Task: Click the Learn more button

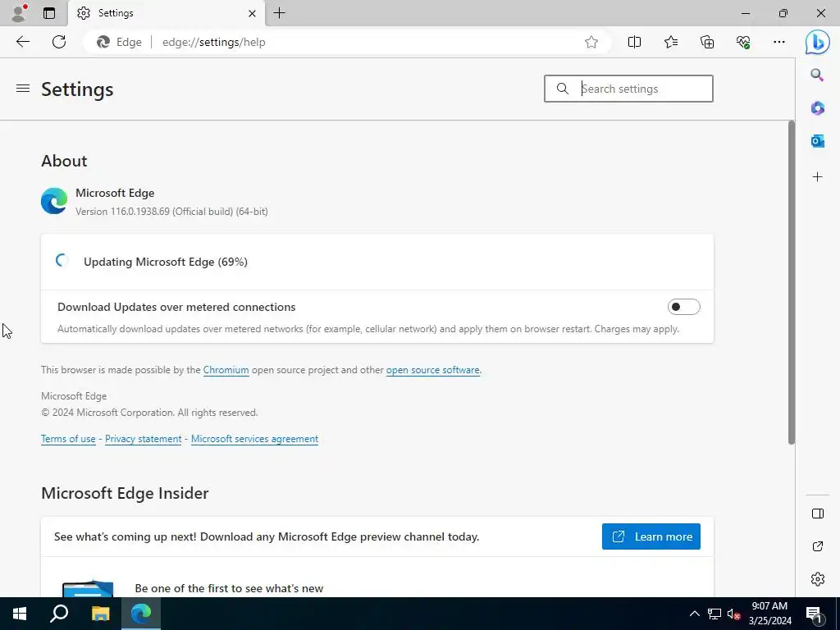Action: [x=651, y=536]
